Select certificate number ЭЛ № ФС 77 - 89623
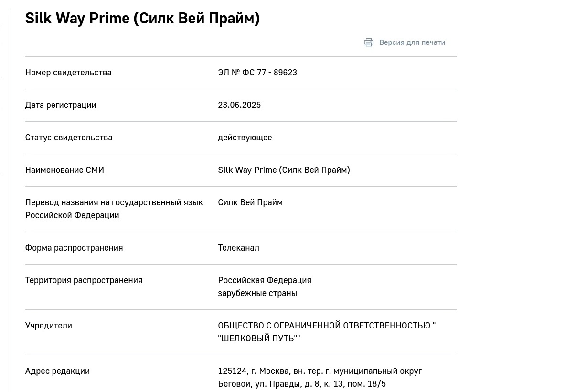 tap(257, 73)
